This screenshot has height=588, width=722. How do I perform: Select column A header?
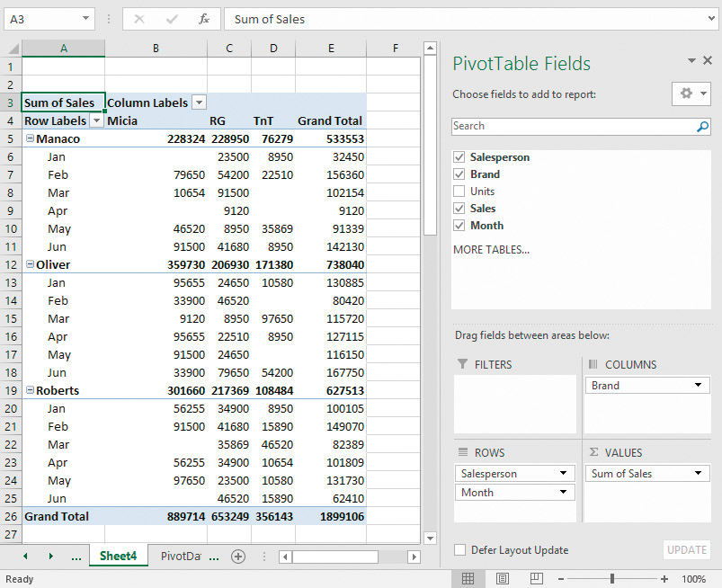pos(64,48)
